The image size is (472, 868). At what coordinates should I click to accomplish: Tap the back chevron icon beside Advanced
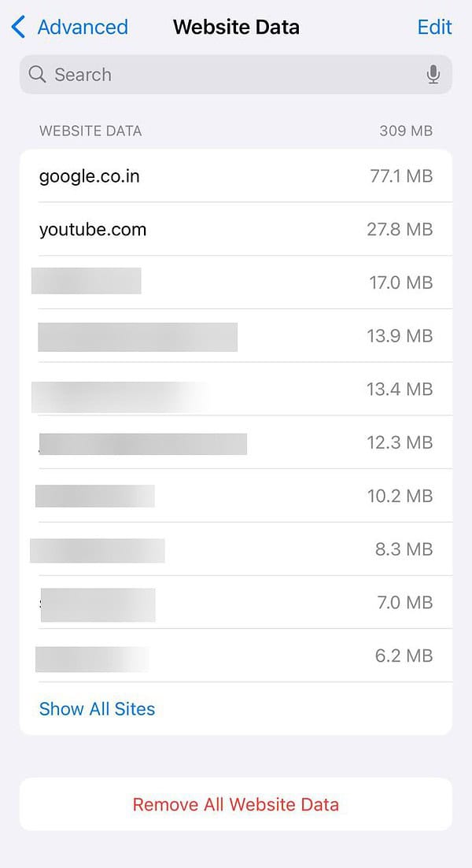coord(17,26)
